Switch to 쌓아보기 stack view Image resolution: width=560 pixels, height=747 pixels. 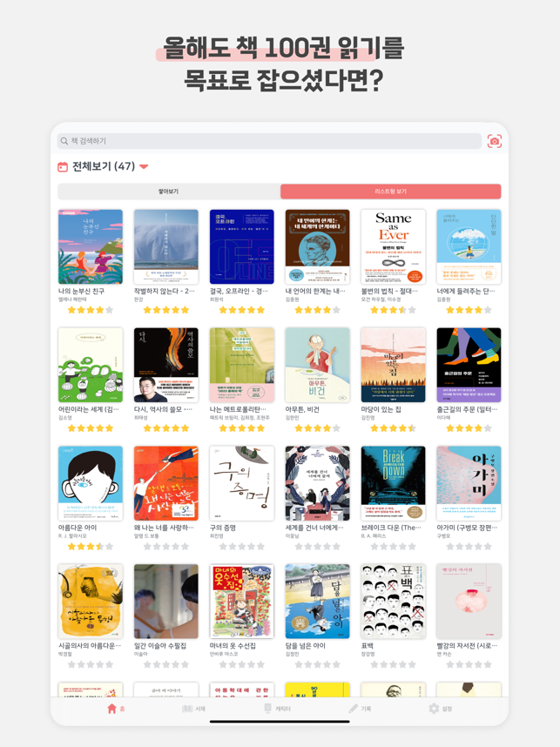pos(169,191)
